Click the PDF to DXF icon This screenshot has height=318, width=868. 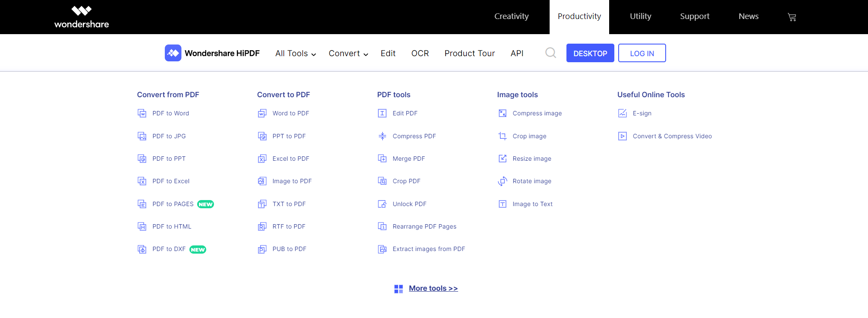(142, 249)
